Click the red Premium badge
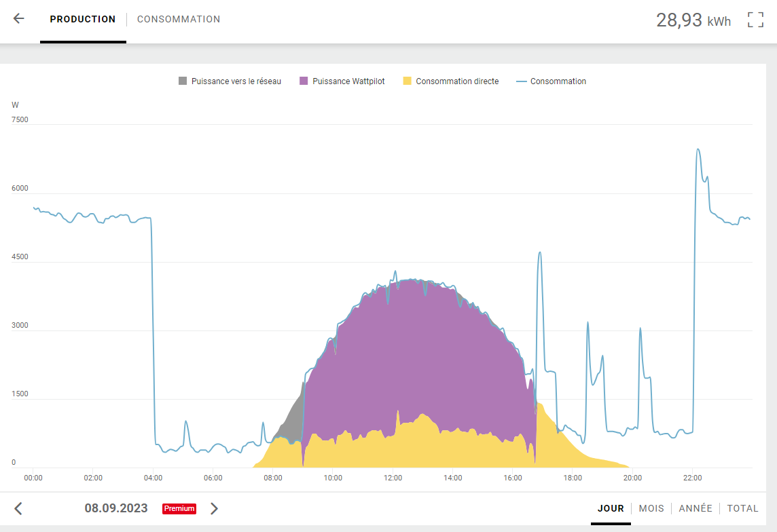The height and width of the screenshot is (532, 777). click(179, 508)
